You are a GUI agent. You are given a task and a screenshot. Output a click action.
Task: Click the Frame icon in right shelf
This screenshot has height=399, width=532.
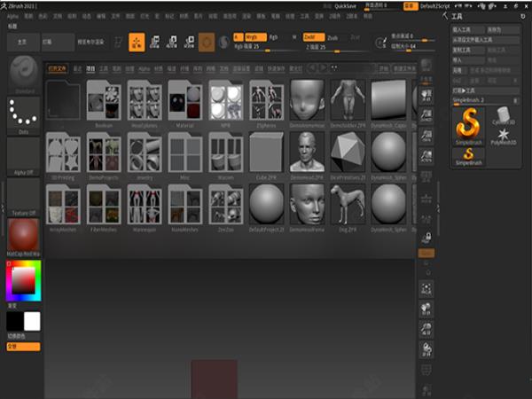(x=426, y=289)
